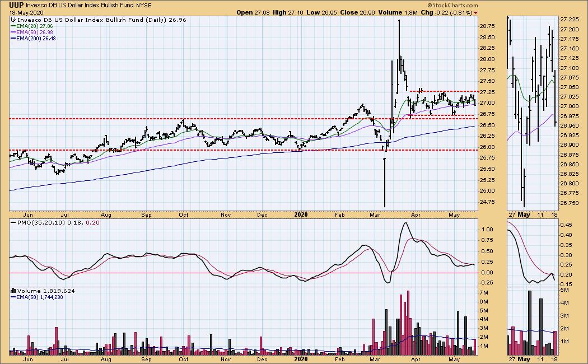Click the Mar label under the volume panel

375,360
